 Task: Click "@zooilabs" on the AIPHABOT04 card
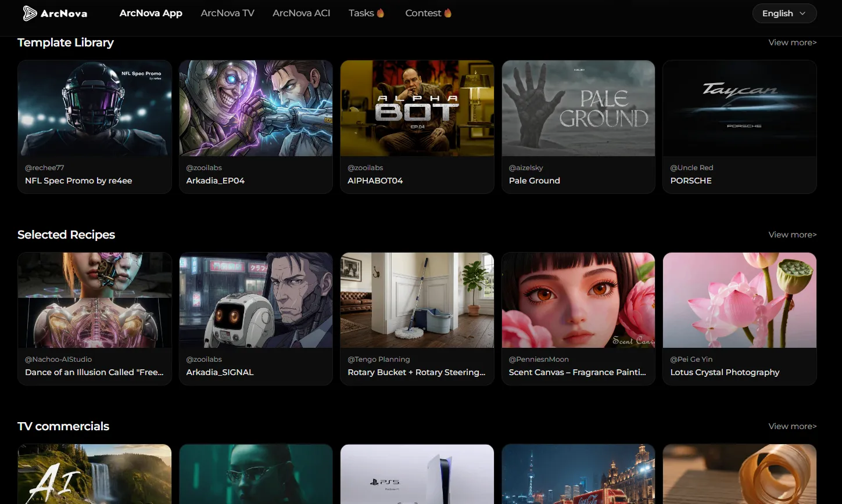click(366, 168)
